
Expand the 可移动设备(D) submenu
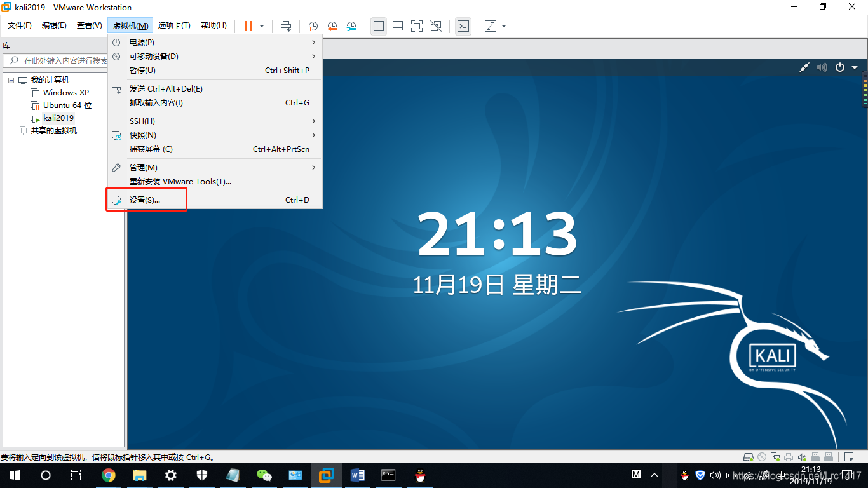tap(215, 56)
